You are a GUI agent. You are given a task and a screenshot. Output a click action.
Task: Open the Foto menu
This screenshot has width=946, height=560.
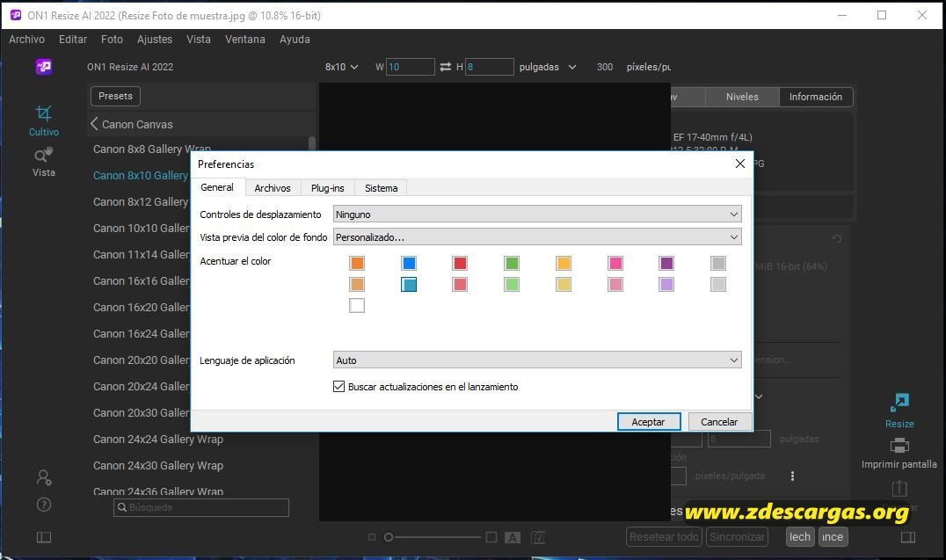tap(113, 40)
